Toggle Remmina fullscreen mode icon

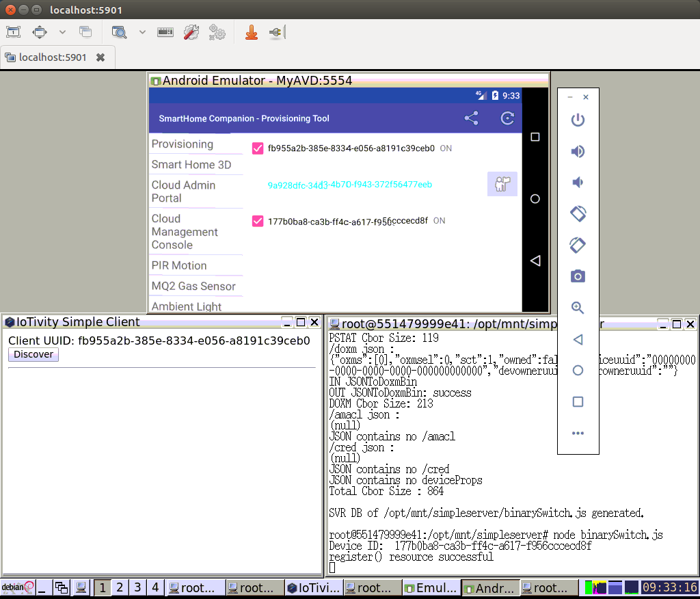(x=14, y=32)
